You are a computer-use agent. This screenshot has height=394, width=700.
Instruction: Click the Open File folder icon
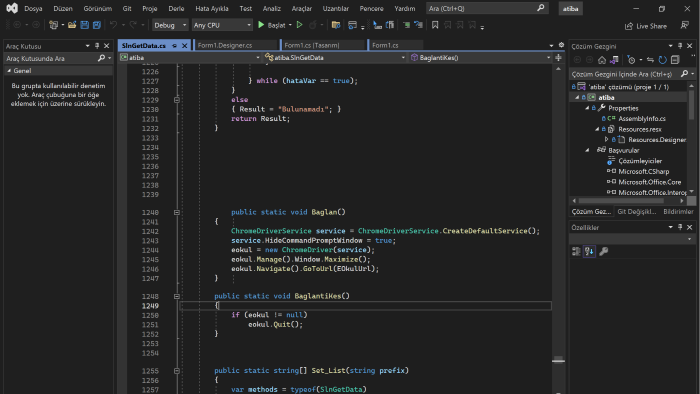click(72, 25)
